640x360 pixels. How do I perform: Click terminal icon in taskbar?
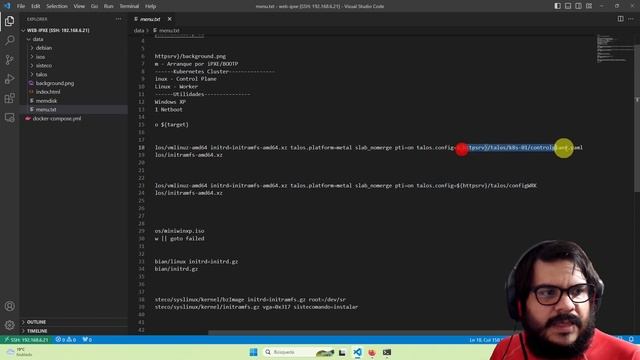pos(387,352)
